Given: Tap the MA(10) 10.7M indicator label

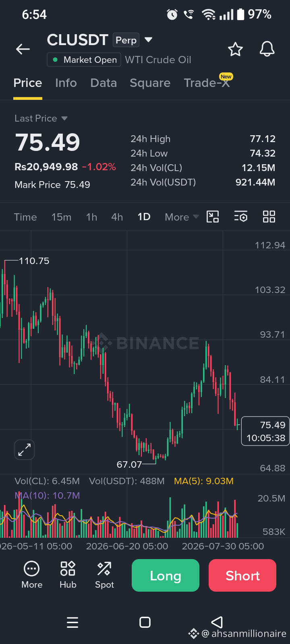Looking at the screenshot, I should point(47,495).
